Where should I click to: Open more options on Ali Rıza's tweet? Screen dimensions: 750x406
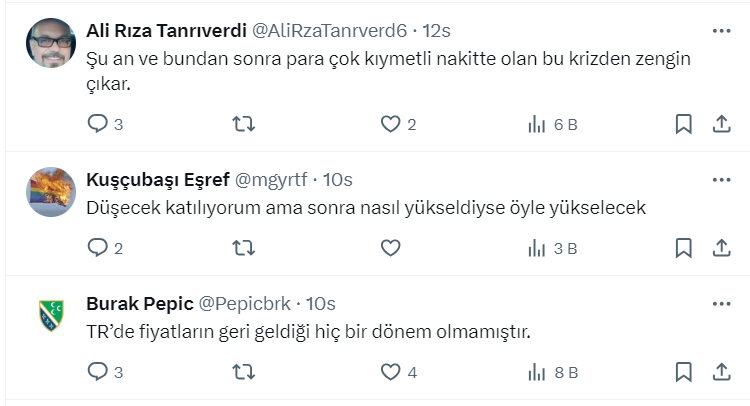[x=721, y=31]
